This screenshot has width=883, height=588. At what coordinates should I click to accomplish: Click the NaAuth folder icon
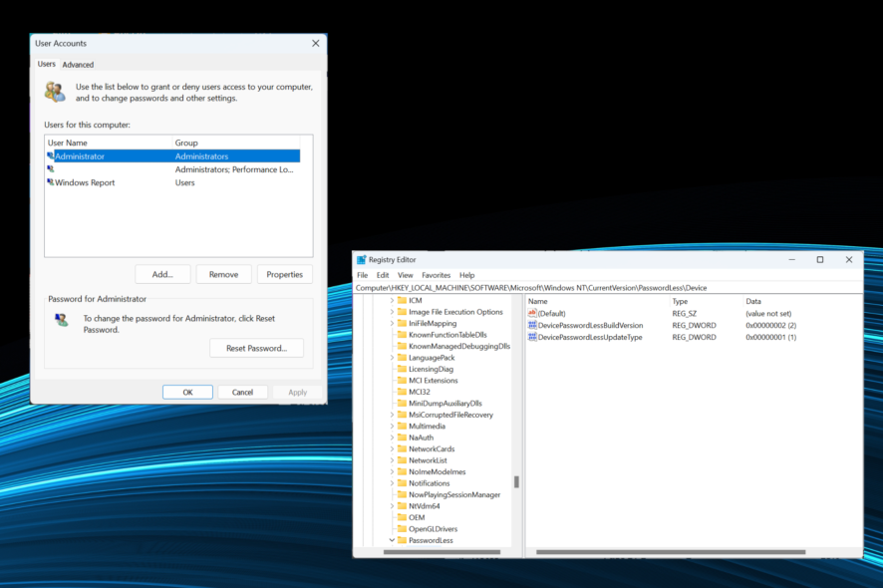pos(402,438)
